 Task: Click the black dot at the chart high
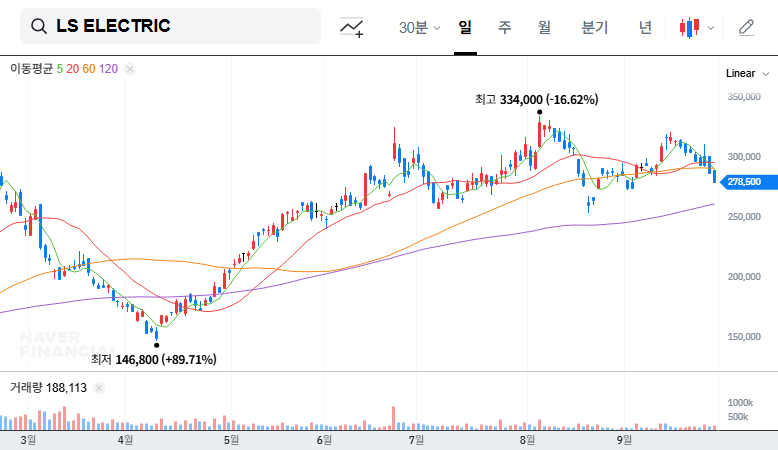pyautogui.click(x=539, y=112)
